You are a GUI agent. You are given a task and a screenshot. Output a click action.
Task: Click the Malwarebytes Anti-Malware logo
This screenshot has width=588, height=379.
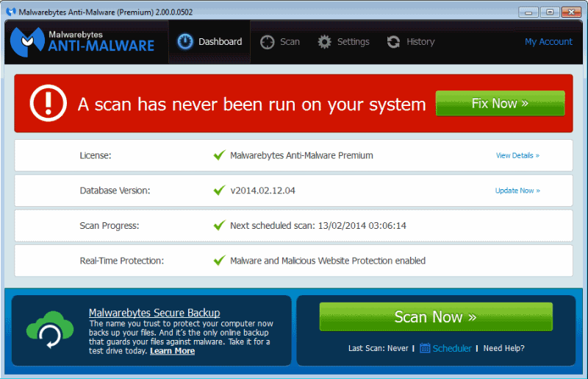(82, 42)
